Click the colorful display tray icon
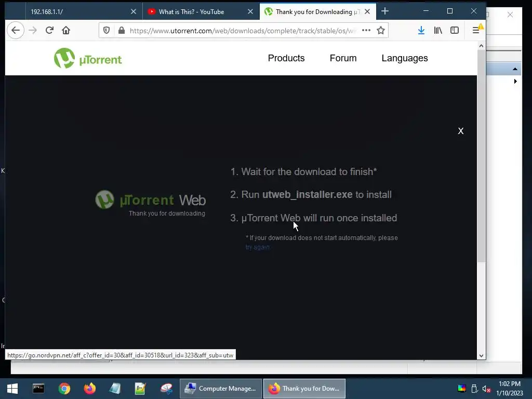This screenshot has width=532, height=399. [x=462, y=389]
